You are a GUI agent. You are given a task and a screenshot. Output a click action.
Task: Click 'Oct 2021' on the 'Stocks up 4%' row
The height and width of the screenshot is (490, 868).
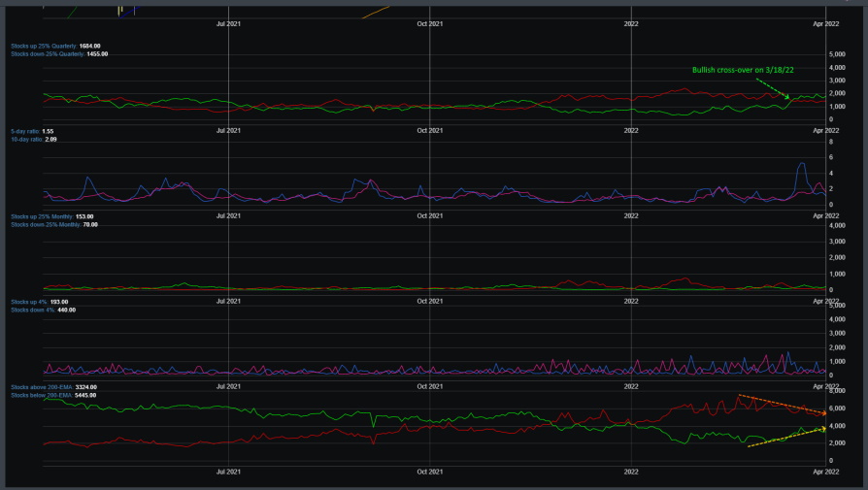(429, 301)
